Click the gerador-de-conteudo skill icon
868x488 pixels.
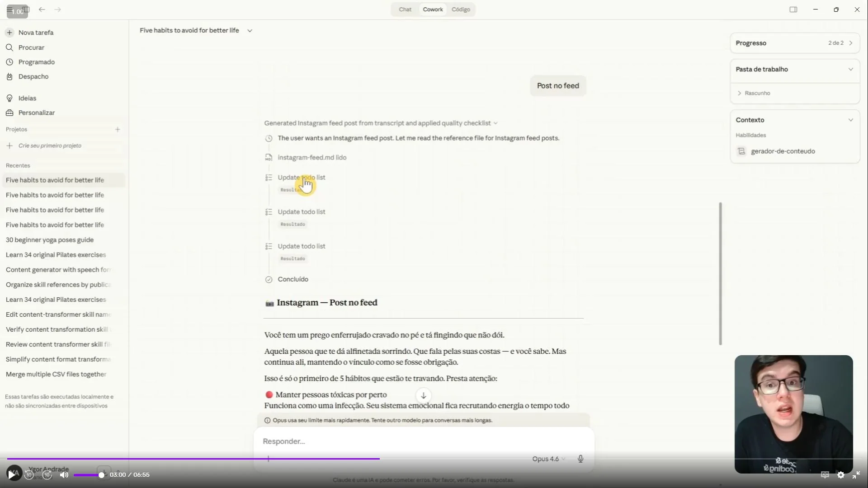pyautogui.click(x=741, y=151)
